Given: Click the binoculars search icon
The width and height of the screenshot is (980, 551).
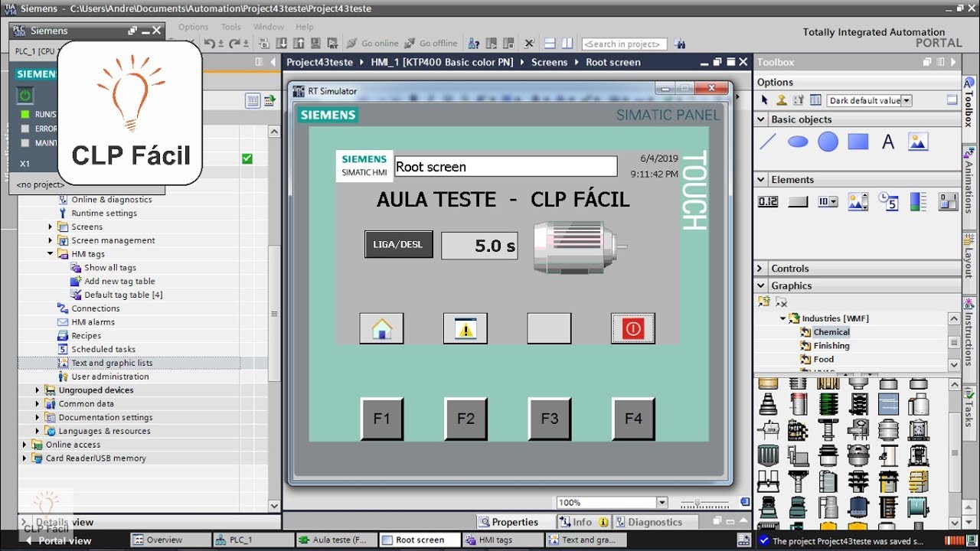Looking at the screenshot, I should coord(680,44).
